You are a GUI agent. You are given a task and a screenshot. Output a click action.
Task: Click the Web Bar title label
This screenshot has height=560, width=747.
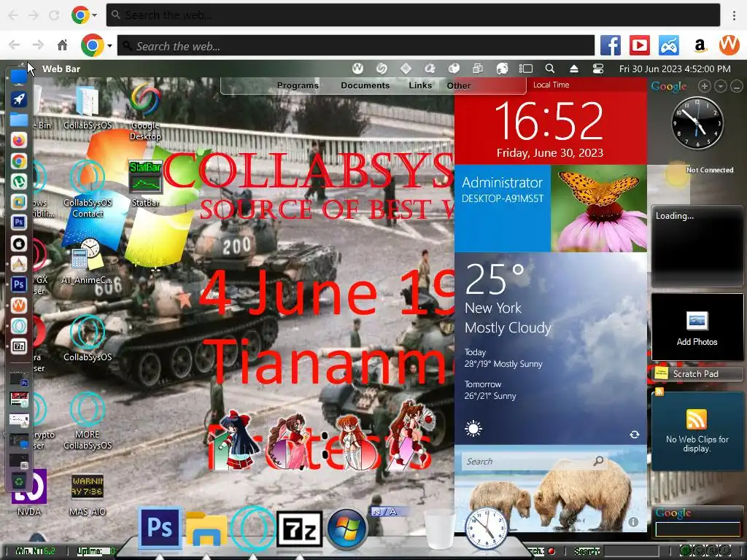tap(61, 69)
